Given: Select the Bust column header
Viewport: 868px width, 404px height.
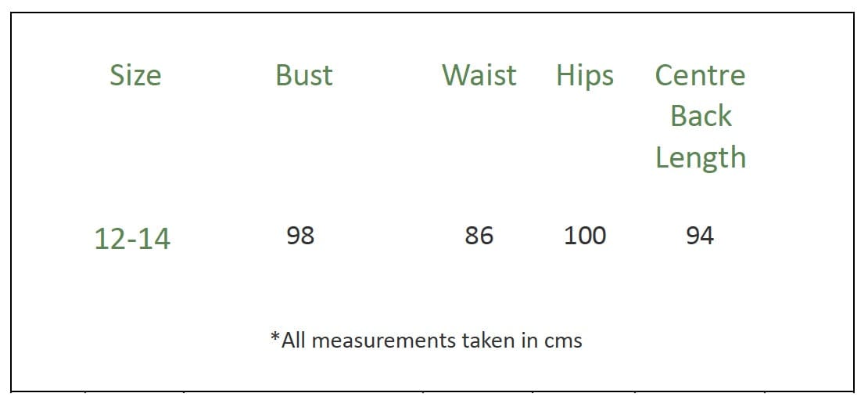Looking at the screenshot, I should click(x=303, y=75).
